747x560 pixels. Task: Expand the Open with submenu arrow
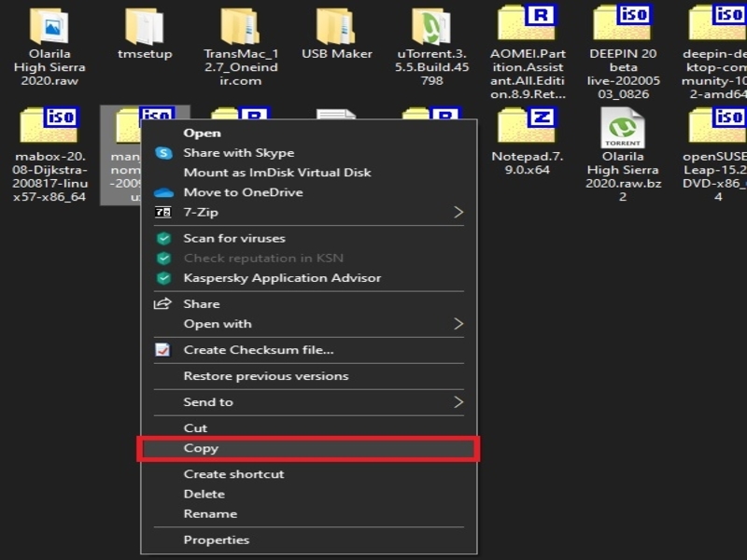click(458, 324)
